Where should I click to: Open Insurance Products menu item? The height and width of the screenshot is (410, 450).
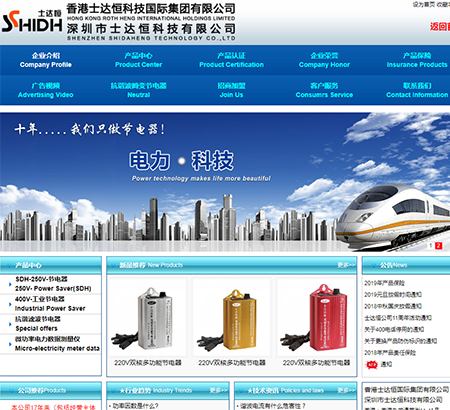tap(417, 60)
